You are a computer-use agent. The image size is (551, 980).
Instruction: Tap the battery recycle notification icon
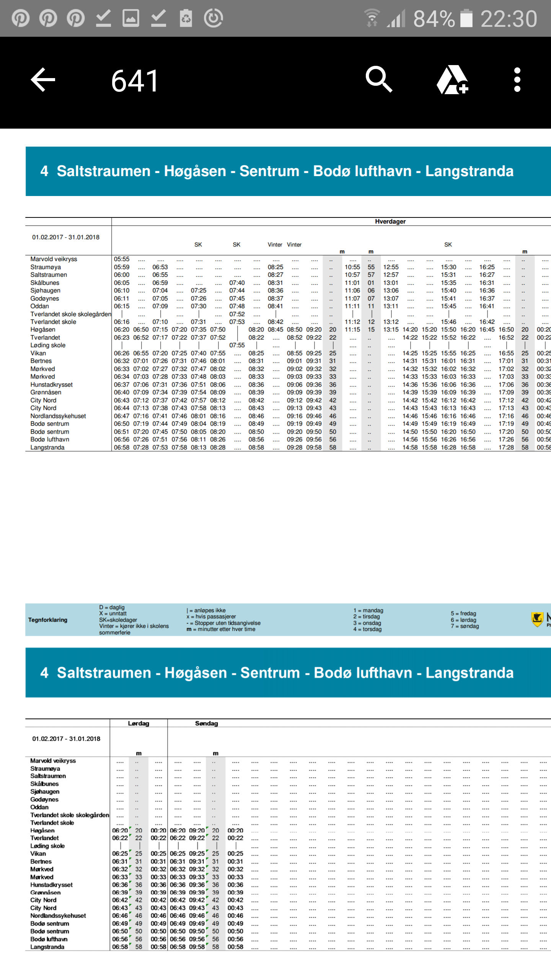click(186, 18)
